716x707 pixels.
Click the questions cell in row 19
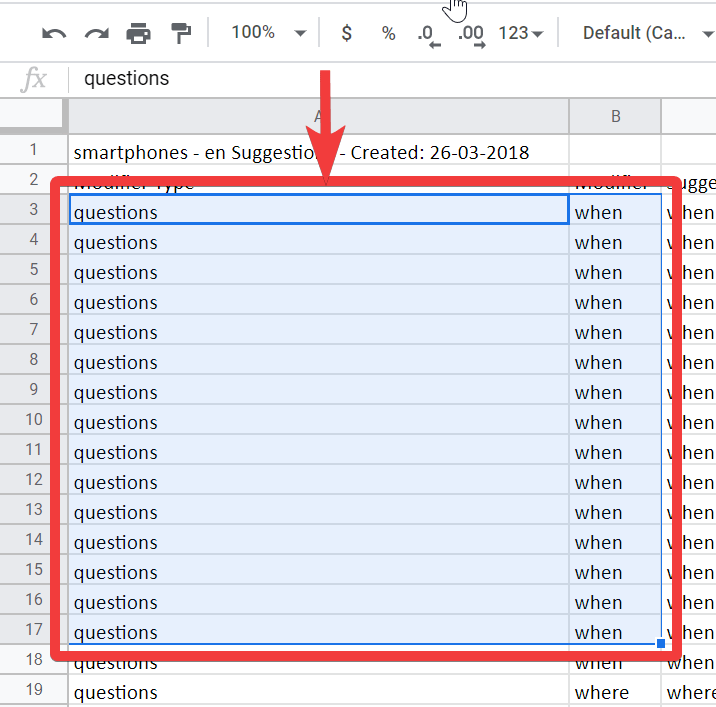coord(319,690)
